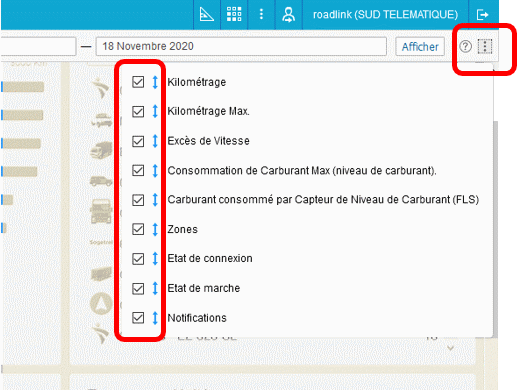Open the ruler measurement tool icon
Screen dimensions: 529x390
[206, 15]
